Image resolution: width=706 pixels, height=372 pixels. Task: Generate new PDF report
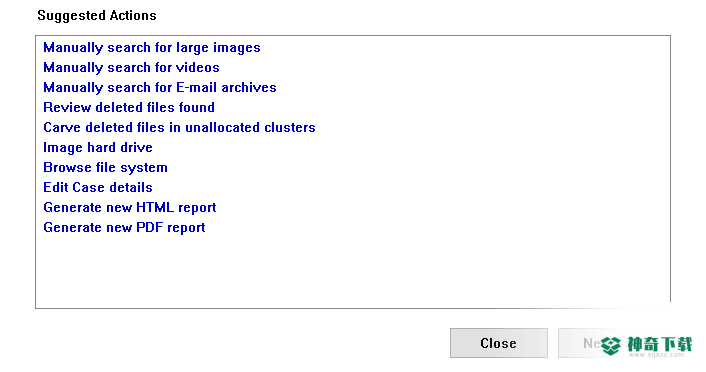[x=124, y=227]
